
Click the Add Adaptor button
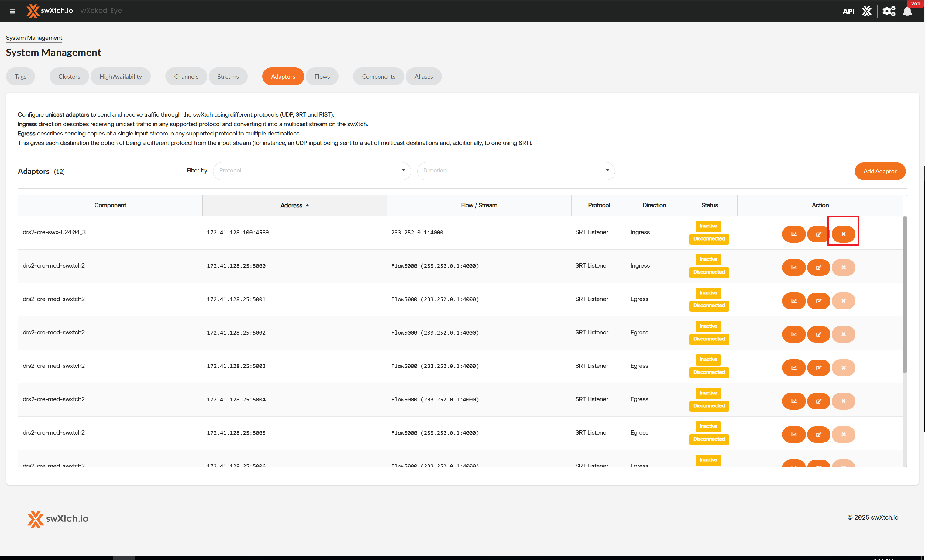pos(880,171)
